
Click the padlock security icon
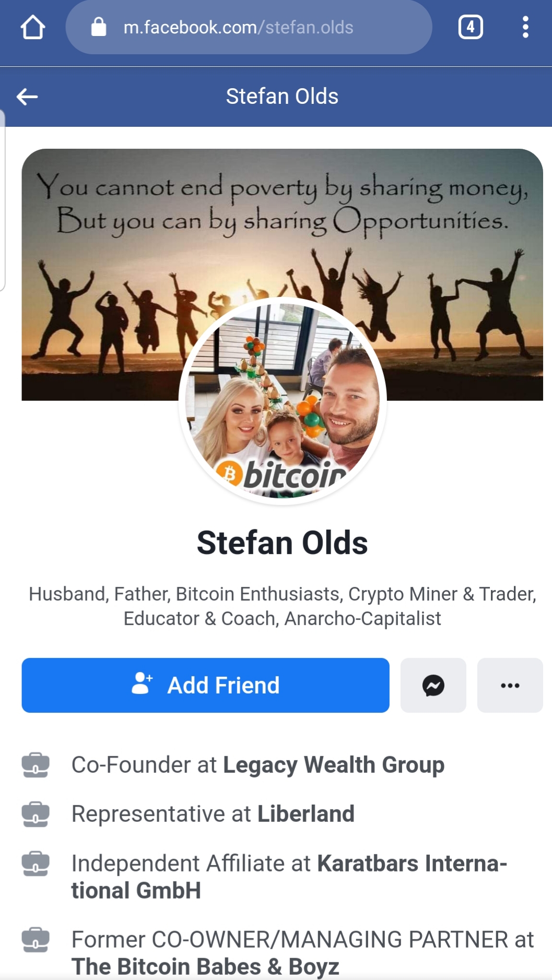[98, 27]
